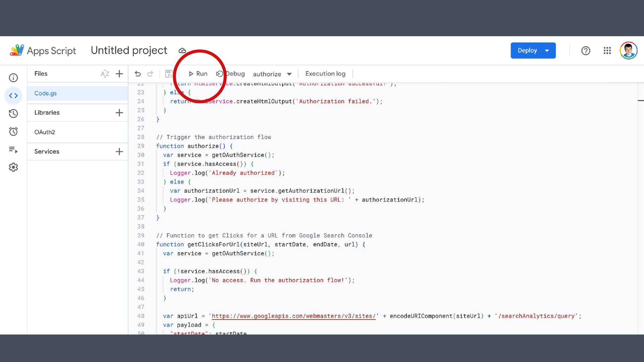644x362 pixels.
Task: Open the Editor code icon in sidebar
Action: (x=13, y=96)
